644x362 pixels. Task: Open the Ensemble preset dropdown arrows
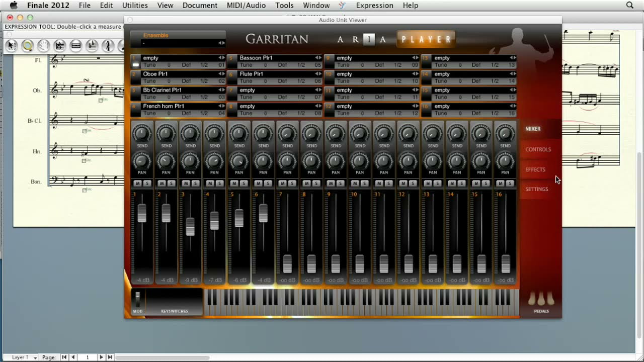[x=221, y=43]
